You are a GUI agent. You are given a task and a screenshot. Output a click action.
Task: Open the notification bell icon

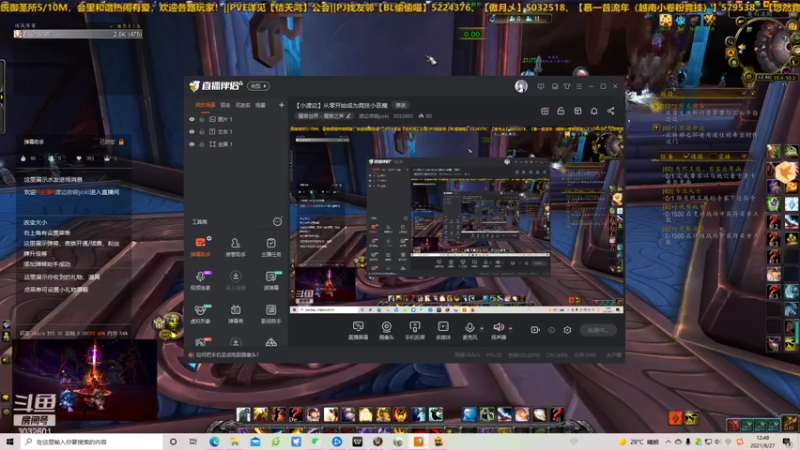pyautogui.click(x=594, y=111)
